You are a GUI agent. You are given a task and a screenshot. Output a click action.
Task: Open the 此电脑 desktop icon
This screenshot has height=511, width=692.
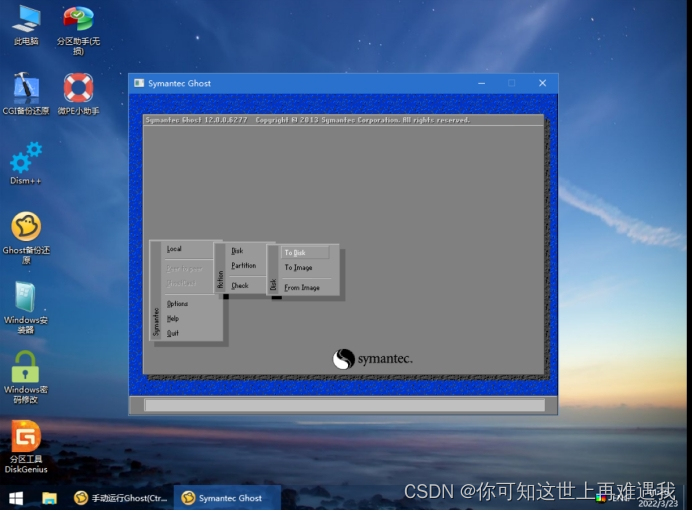pos(26,26)
